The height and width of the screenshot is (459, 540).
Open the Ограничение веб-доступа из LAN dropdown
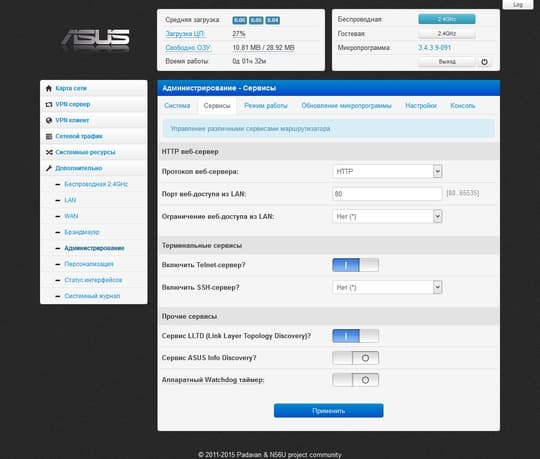click(387, 217)
